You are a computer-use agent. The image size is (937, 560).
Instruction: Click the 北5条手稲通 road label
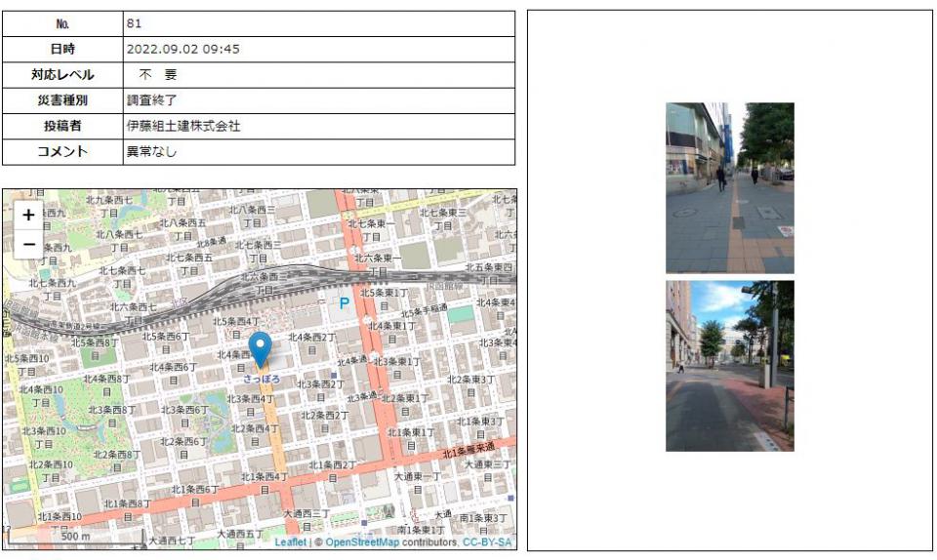coord(423,308)
